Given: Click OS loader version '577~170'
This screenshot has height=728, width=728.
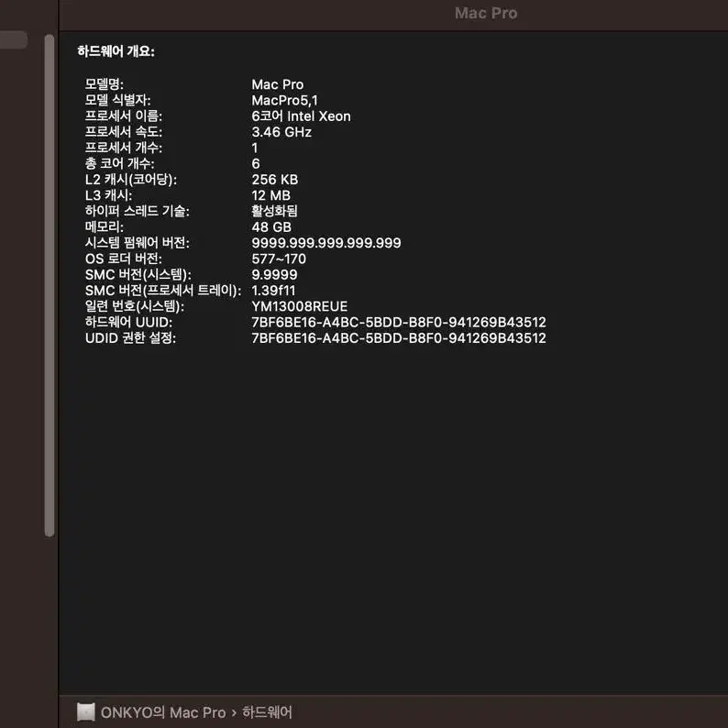Looking at the screenshot, I should [279, 259].
